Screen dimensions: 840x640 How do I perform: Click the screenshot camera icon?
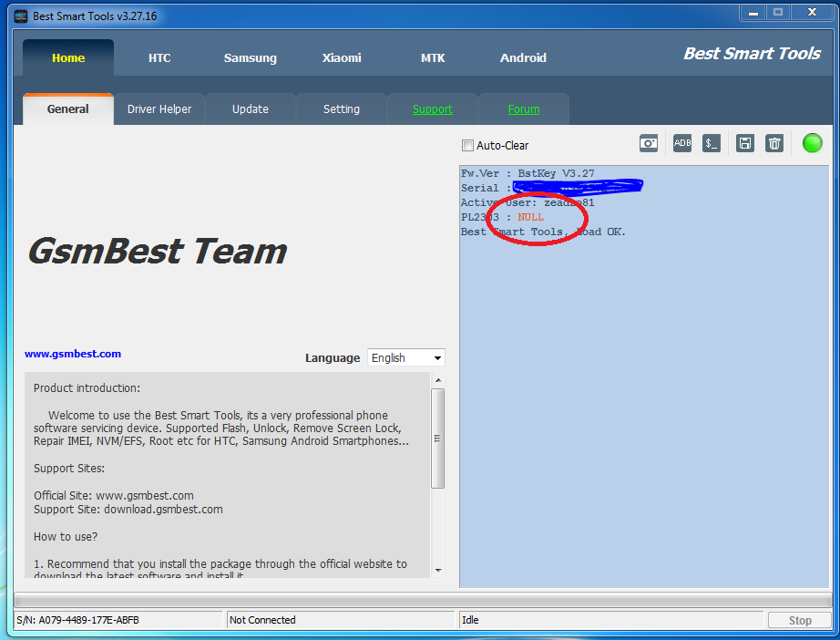coord(648,143)
